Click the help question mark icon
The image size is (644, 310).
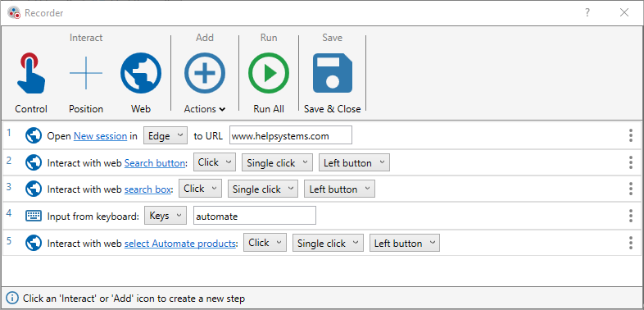pos(587,13)
